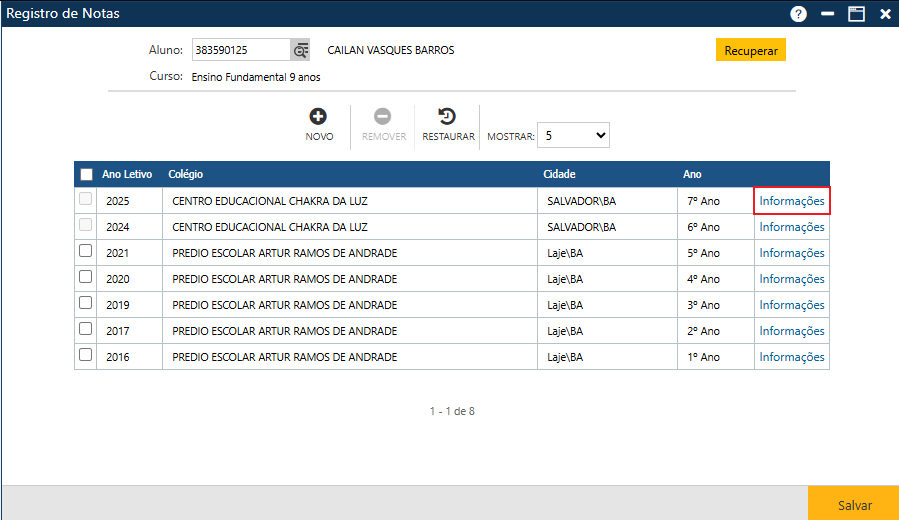
Task: Close the Registro de Notas window
Action: click(x=885, y=14)
